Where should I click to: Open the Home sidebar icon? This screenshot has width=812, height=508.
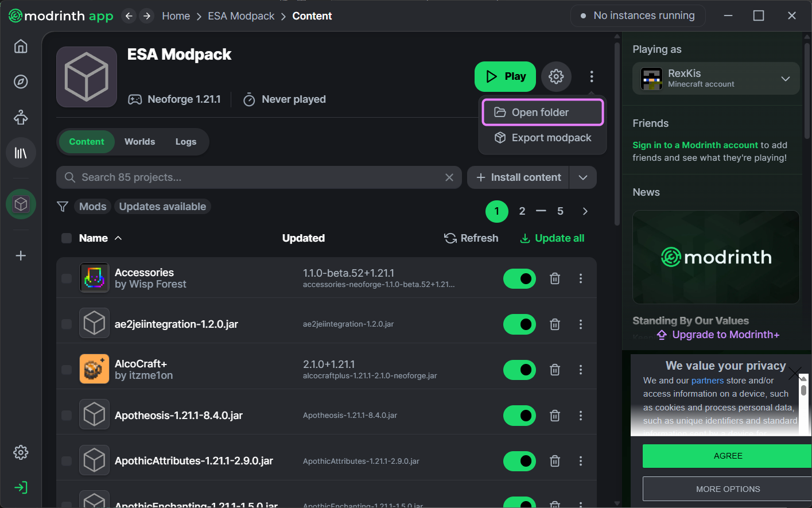click(x=21, y=46)
